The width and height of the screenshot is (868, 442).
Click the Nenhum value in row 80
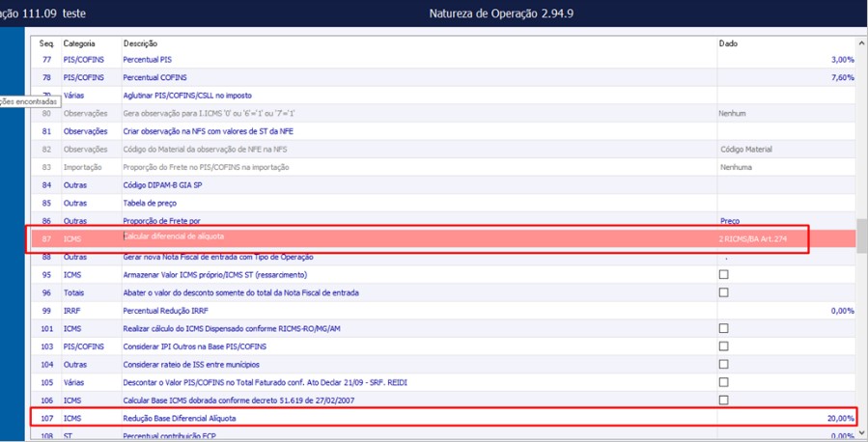coord(732,114)
